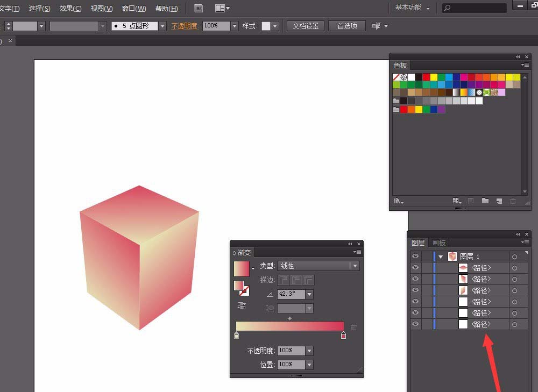Open Adobe Bridge with the Br icon

point(199,8)
